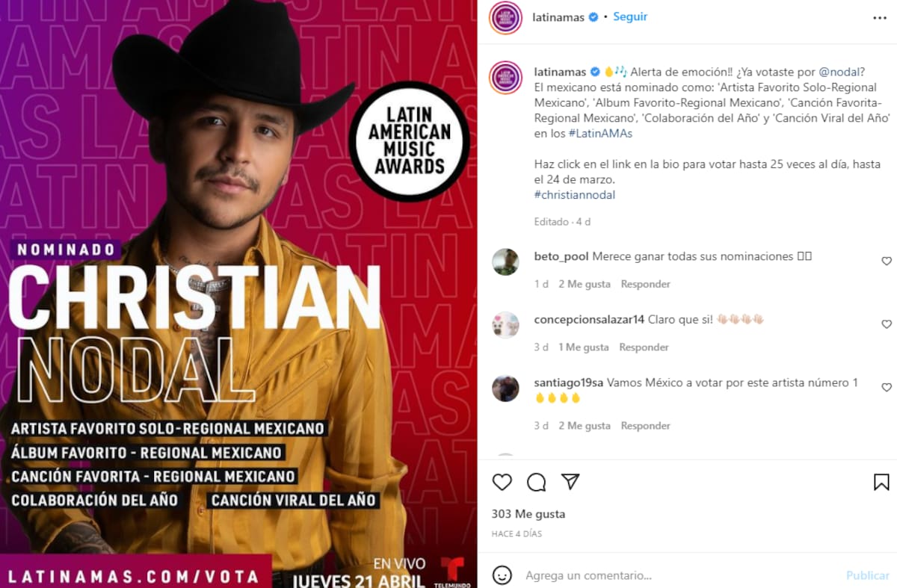The image size is (897, 588).
Task: Open the three-dot more options menu
Action: pyautogui.click(x=880, y=18)
